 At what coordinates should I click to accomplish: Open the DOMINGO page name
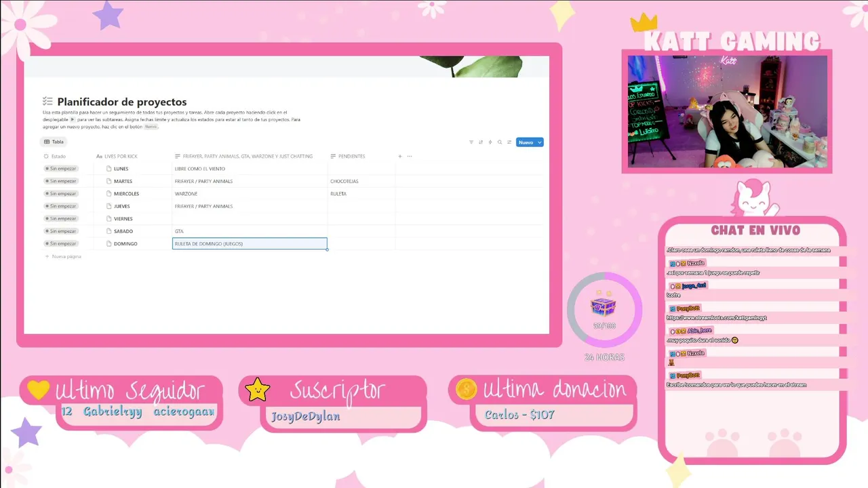(125, 243)
